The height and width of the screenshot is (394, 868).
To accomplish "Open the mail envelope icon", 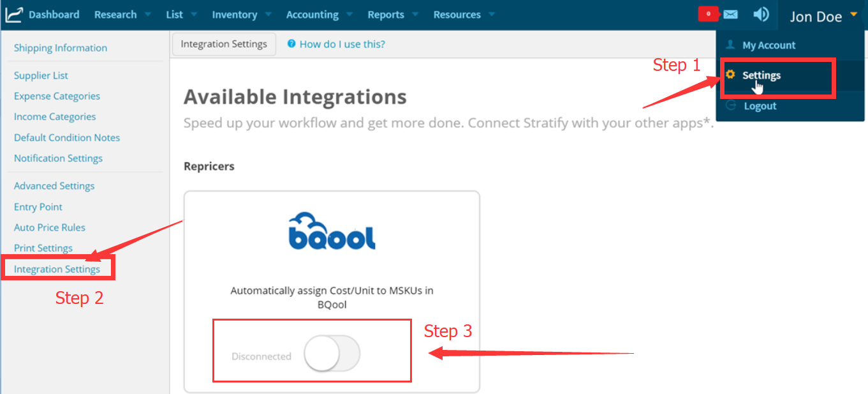I will point(730,14).
